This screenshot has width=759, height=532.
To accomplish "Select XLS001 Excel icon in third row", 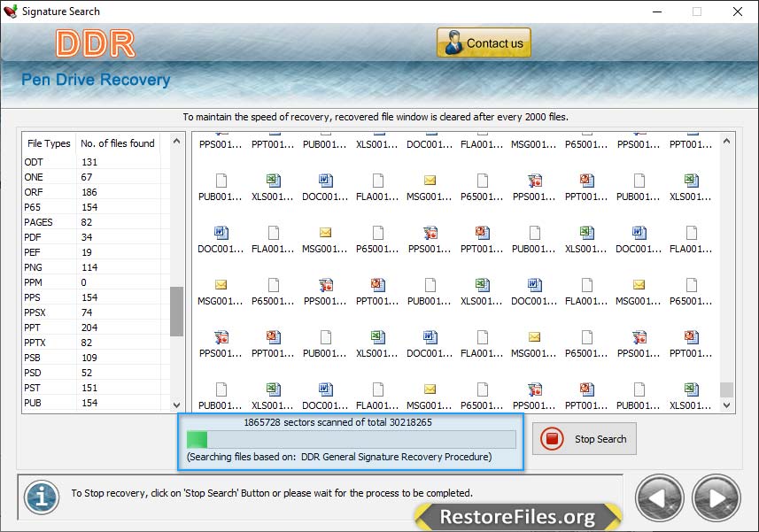I will tap(586, 233).
